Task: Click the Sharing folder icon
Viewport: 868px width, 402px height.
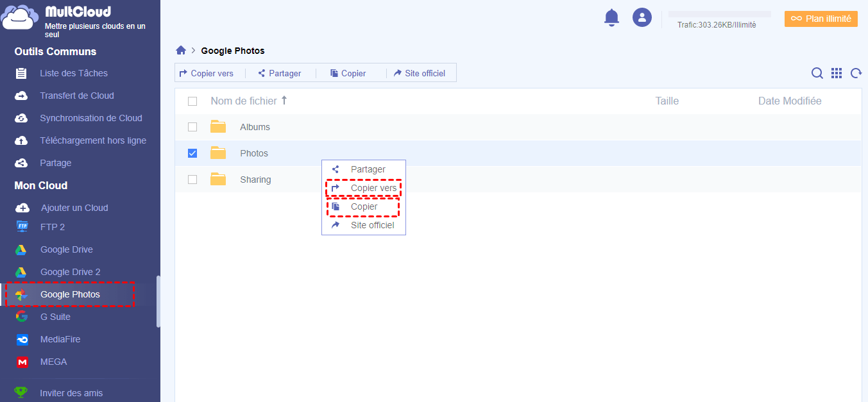Action: pos(218,179)
